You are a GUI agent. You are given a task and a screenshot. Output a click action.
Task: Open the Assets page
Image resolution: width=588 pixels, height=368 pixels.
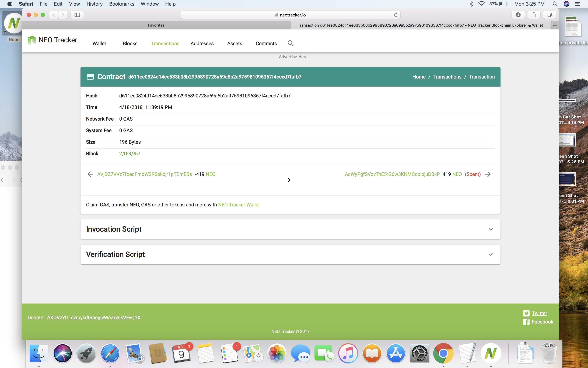(234, 44)
